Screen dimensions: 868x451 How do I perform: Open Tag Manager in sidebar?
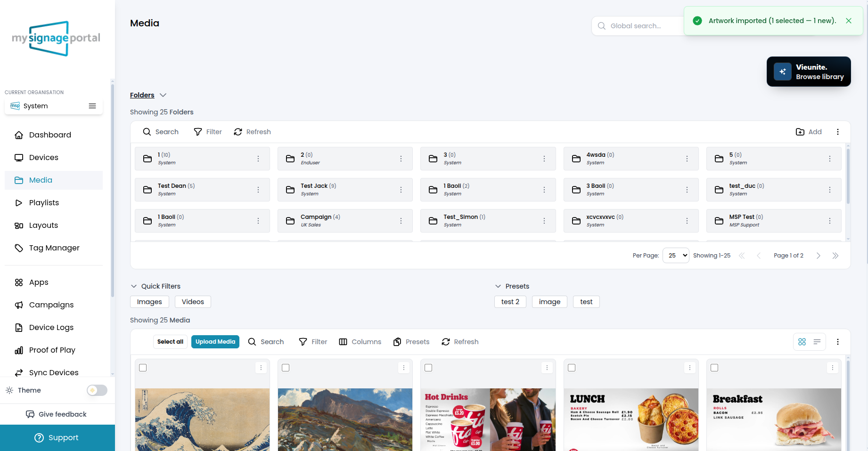[54, 248]
